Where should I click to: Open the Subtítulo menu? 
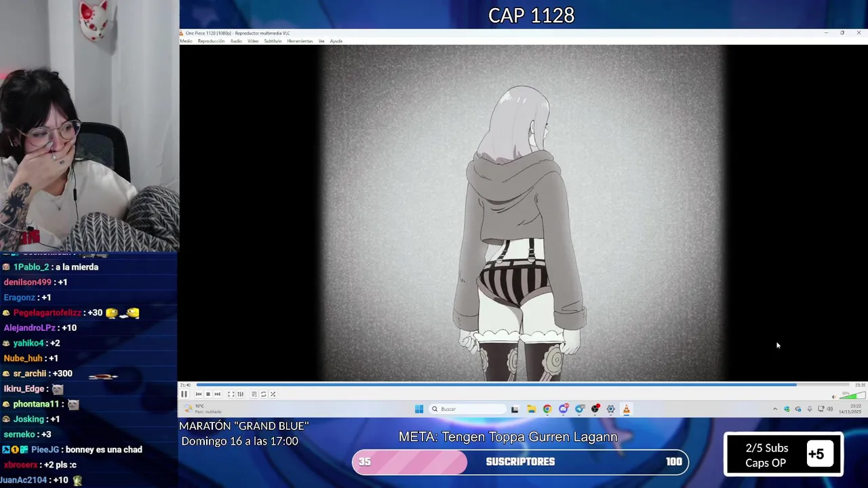[273, 41]
